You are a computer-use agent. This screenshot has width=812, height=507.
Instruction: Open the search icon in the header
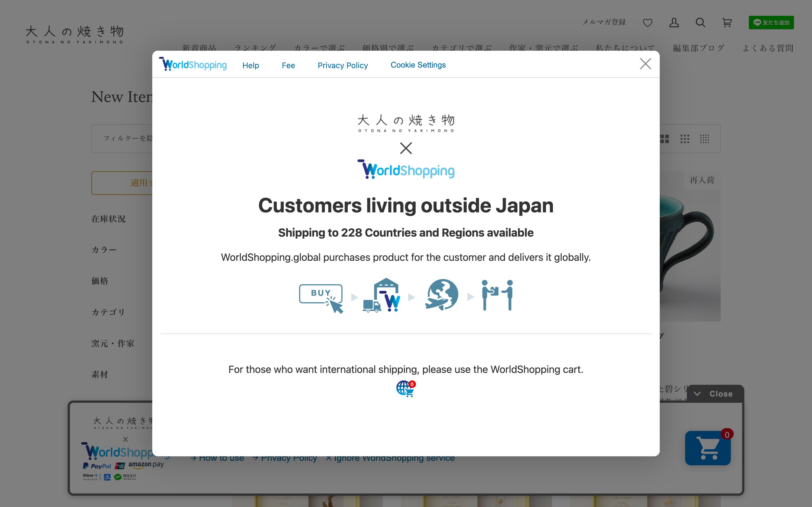coord(700,23)
